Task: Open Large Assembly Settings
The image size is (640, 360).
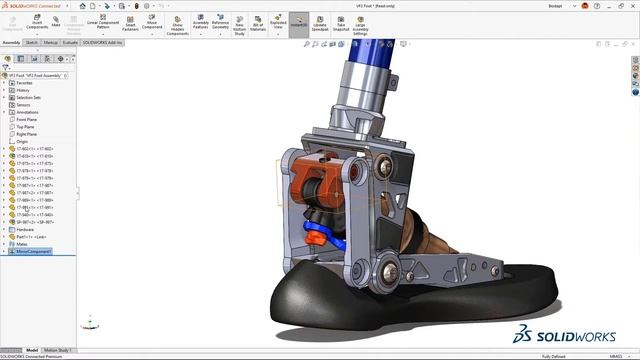Action: click(x=360, y=26)
